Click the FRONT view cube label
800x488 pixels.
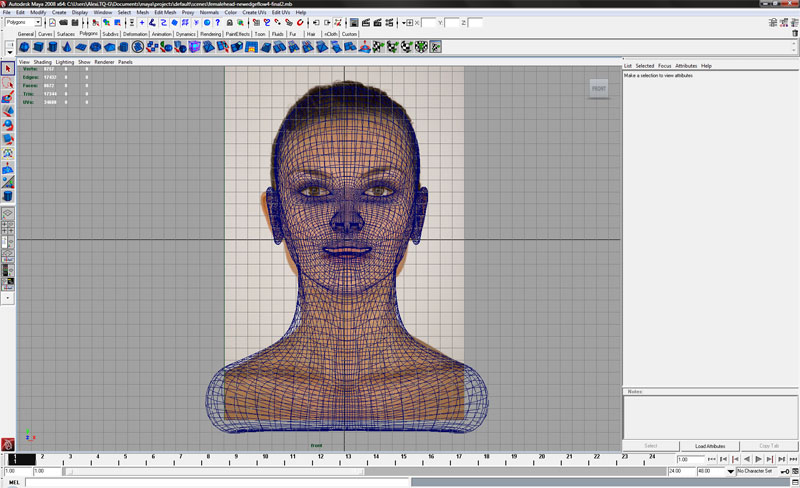(598, 88)
